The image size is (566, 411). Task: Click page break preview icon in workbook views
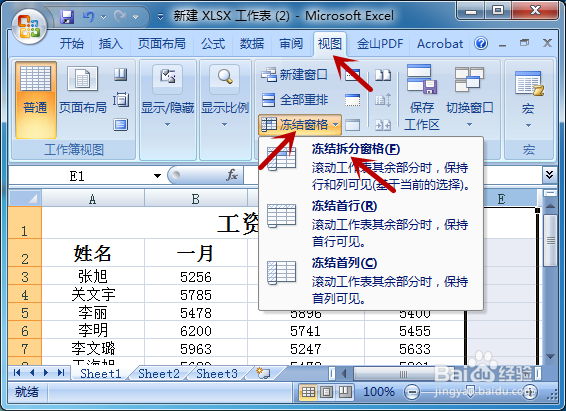click(x=121, y=74)
